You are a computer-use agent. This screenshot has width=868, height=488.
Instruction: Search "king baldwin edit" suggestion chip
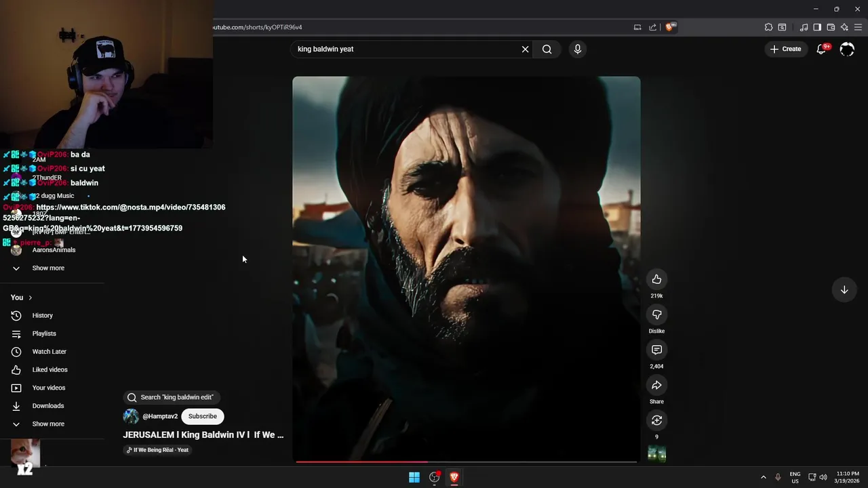[x=172, y=397]
